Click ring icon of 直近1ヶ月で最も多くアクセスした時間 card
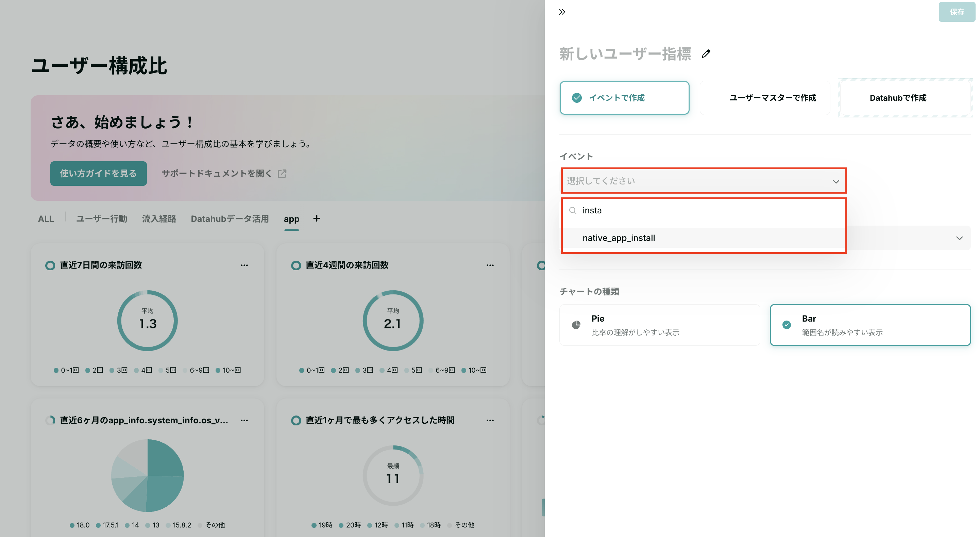980x537 pixels. point(296,421)
